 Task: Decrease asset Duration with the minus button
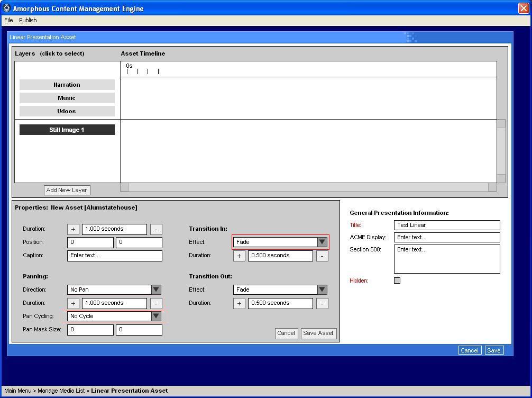[156, 229]
